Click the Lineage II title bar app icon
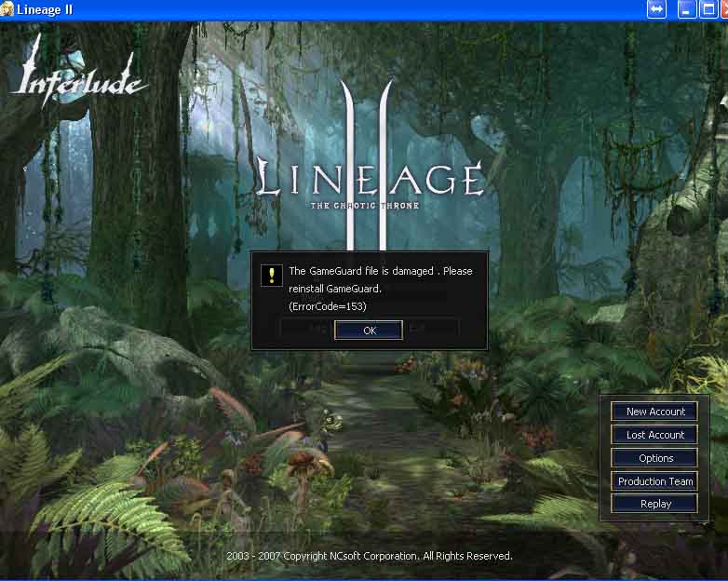728x581 pixels. (7, 8)
